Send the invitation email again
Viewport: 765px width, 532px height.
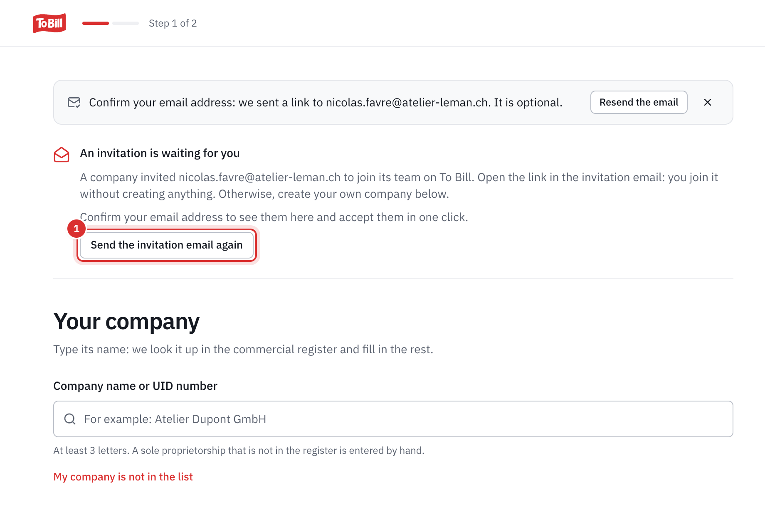click(167, 245)
